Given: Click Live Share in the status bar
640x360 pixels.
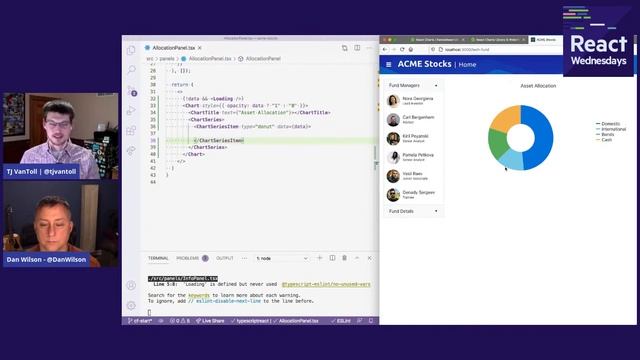Looking at the screenshot, I should pyautogui.click(x=210, y=321).
